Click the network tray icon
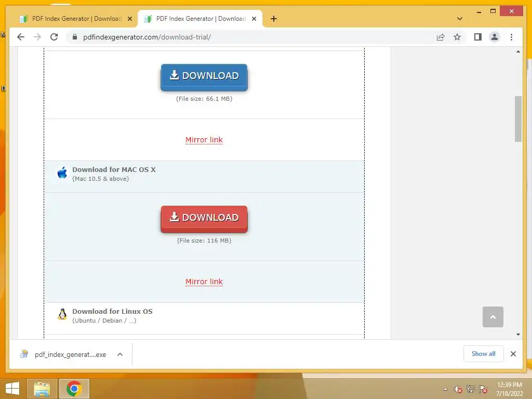Screen dimensions: 532x399 [471, 389]
